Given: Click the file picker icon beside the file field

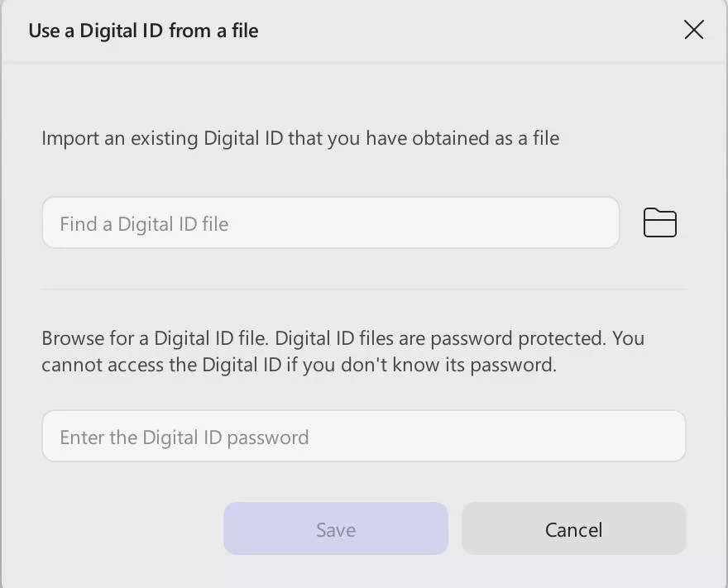Looking at the screenshot, I should coord(659,223).
